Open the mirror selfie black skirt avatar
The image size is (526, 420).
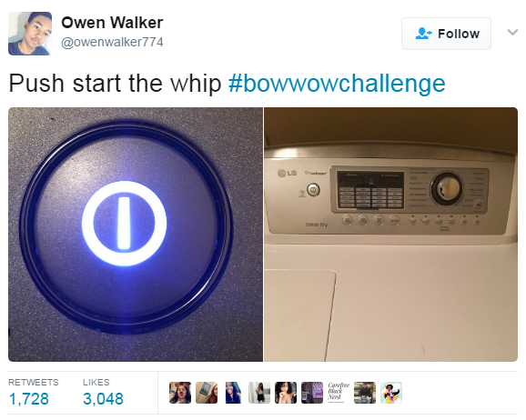(x=259, y=393)
